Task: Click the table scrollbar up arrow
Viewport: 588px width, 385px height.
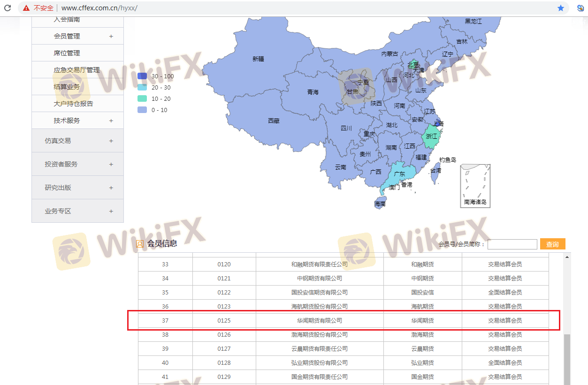Action: point(567,257)
